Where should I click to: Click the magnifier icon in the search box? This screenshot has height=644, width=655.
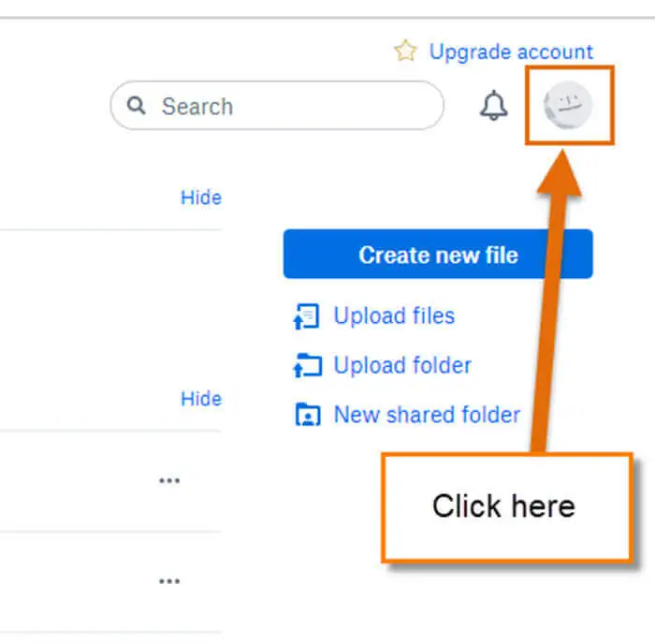pyautogui.click(x=137, y=106)
